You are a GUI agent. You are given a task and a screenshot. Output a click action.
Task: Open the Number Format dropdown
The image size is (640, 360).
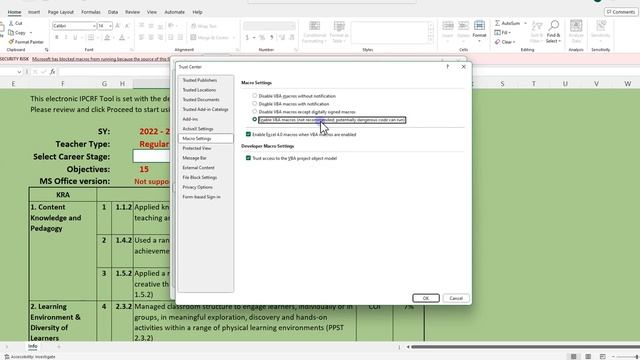click(292, 26)
